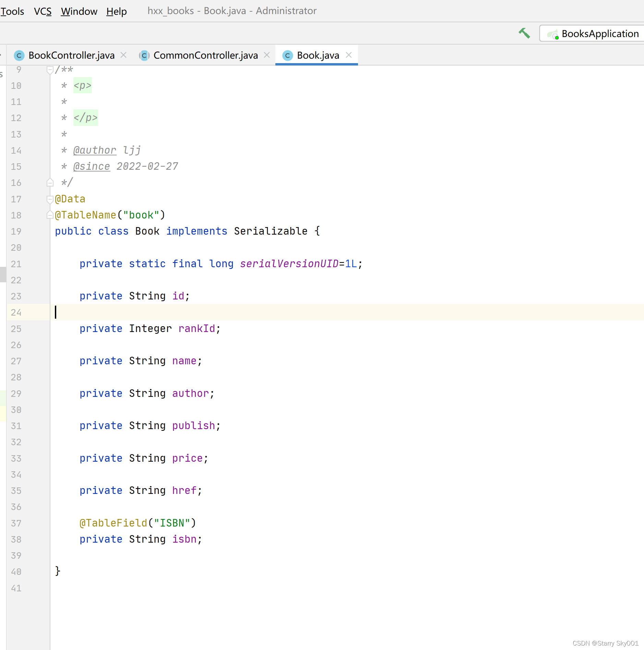Place cursor on empty line 41
Viewport: 644px width, 650px height.
coord(346,588)
